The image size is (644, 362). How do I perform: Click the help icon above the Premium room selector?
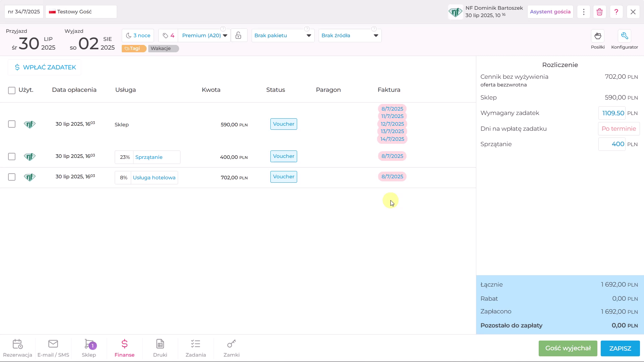tap(223, 29)
